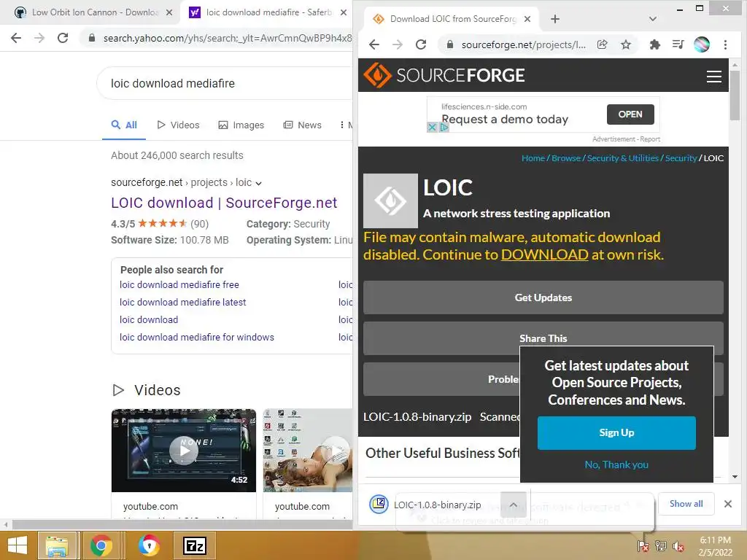
Task: Close the downloads bar
Action: point(727,504)
